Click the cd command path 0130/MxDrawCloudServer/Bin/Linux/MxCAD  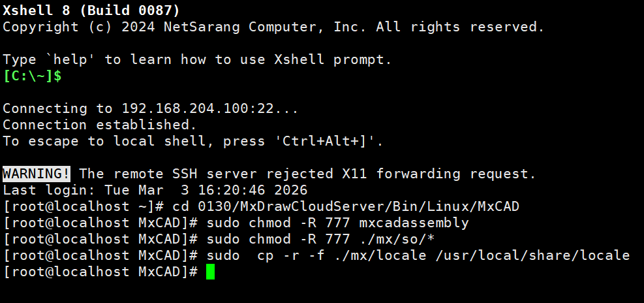346,206
